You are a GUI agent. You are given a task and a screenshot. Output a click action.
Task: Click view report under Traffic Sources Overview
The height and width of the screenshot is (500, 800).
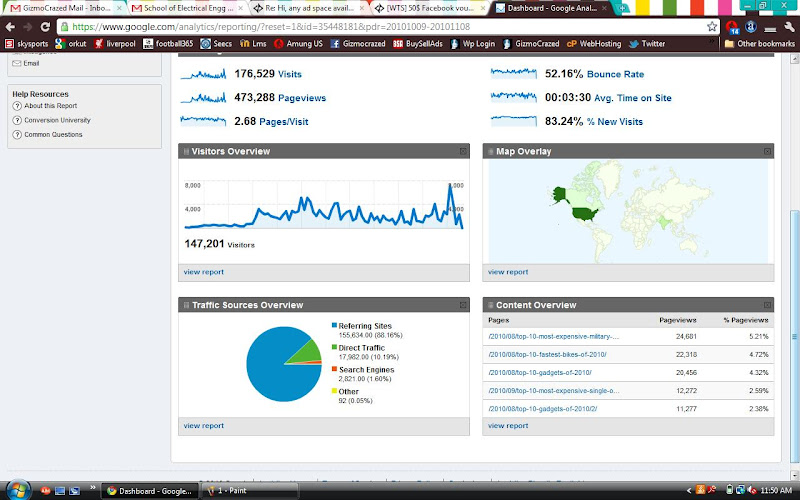pos(204,426)
